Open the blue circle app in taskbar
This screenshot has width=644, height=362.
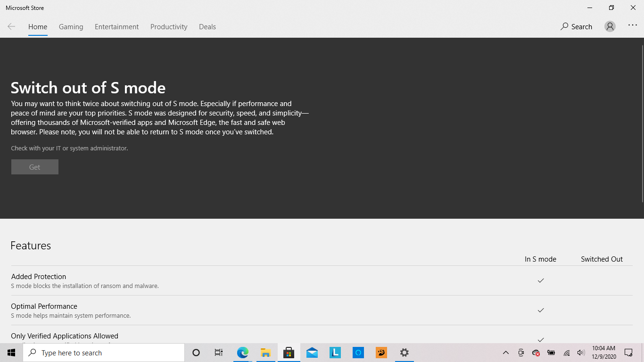click(x=358, y=353)
